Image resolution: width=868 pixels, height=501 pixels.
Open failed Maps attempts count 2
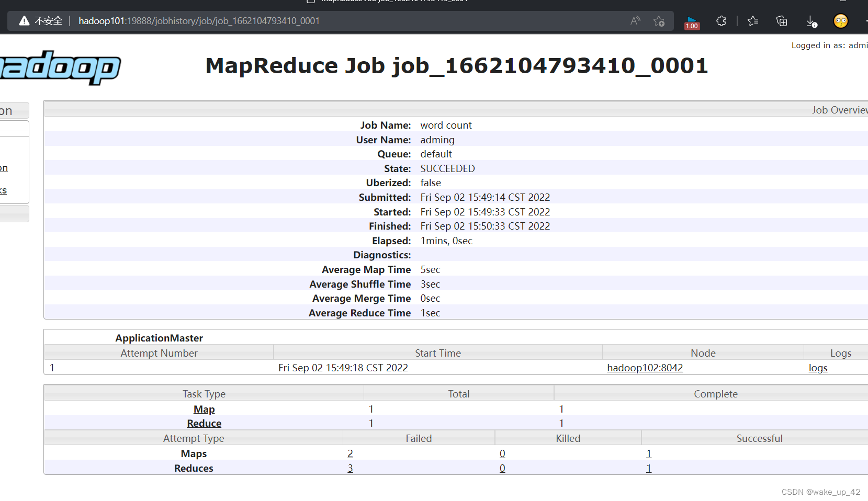pos(350,453)
